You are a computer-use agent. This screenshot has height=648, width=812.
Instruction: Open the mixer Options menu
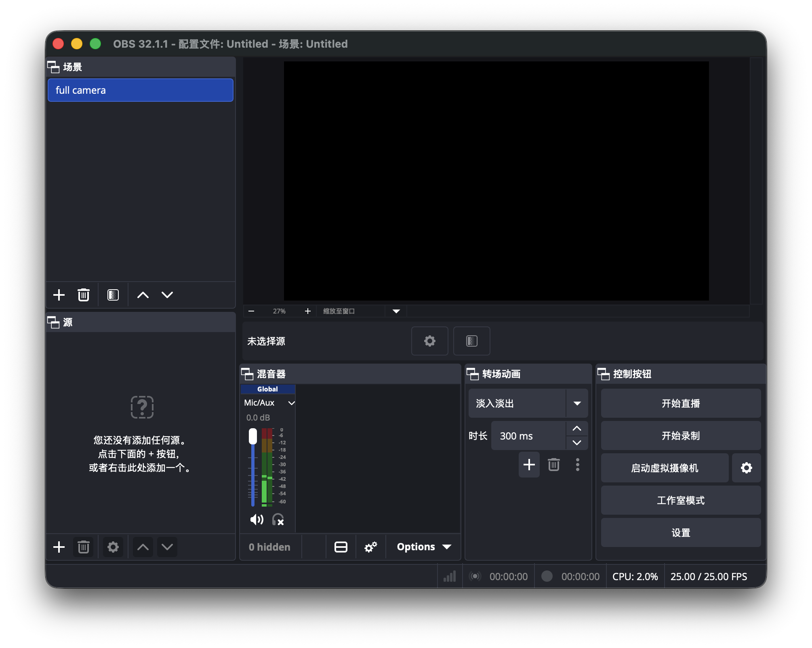pos(423,547)
